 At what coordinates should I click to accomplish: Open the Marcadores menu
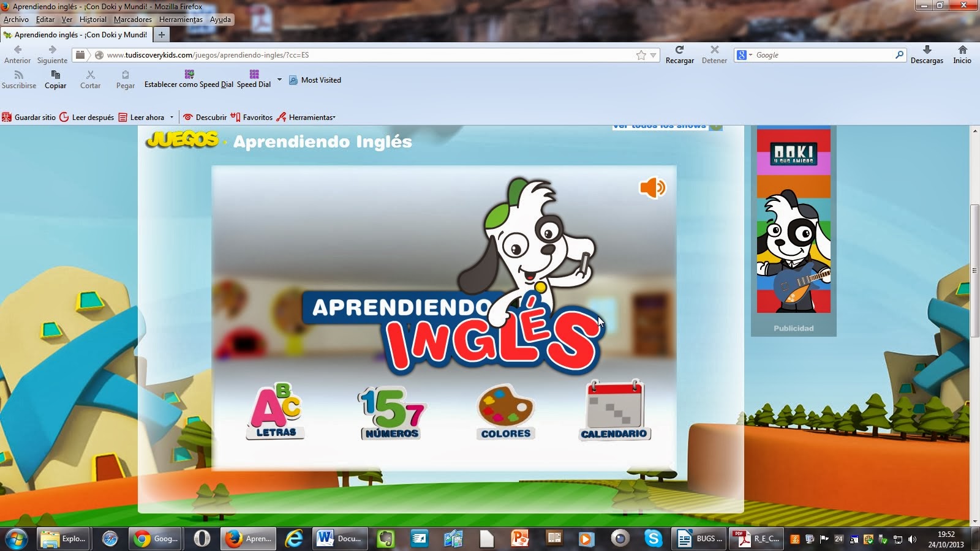133,20
